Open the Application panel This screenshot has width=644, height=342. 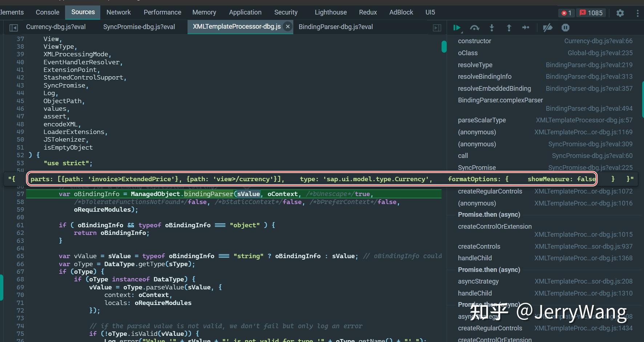(x=245, y=12)
